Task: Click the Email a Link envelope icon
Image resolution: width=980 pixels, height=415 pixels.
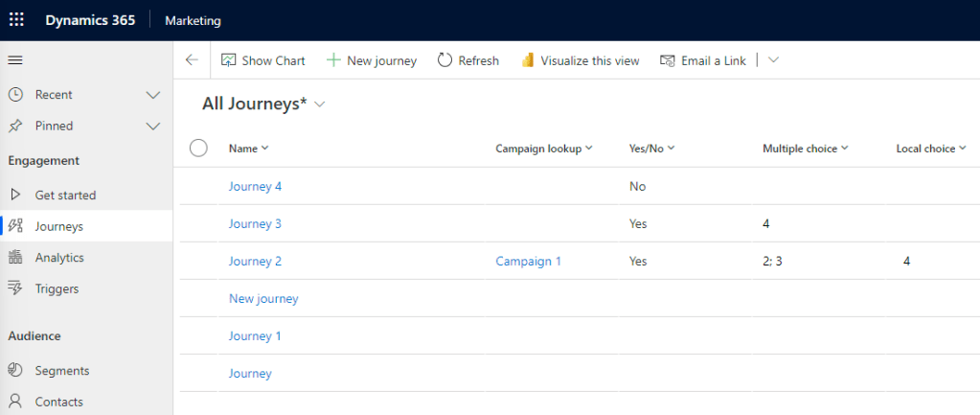Action: [x=668, y=60]
